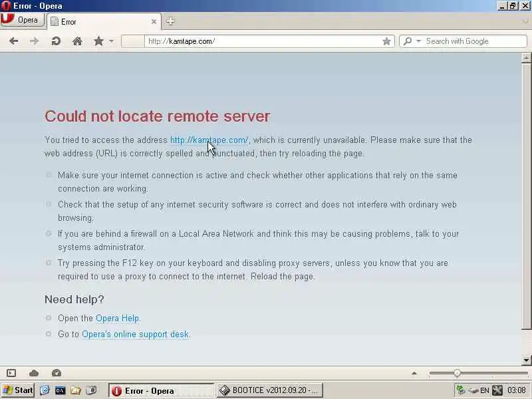Switch to the Error - Opera taskbar button
Viewport: 532px width, 399px height.
pos(162,390)
